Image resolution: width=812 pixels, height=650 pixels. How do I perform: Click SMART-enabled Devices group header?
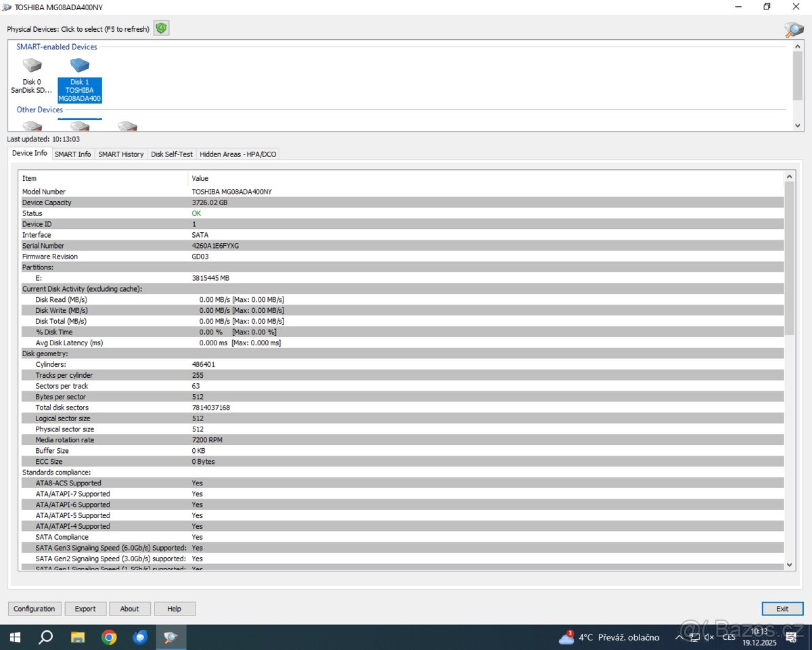tap(57, 47)
